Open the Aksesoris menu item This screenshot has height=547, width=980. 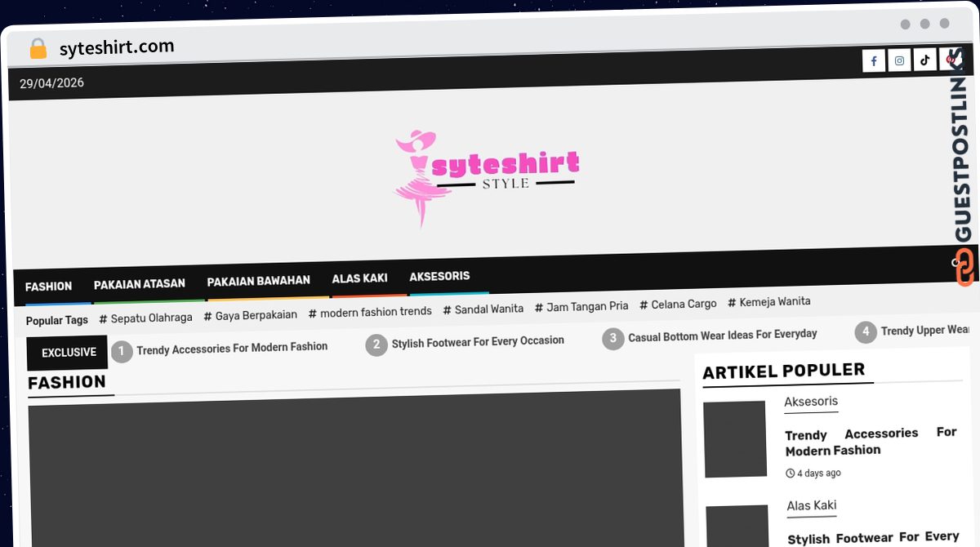pos(439,276)
